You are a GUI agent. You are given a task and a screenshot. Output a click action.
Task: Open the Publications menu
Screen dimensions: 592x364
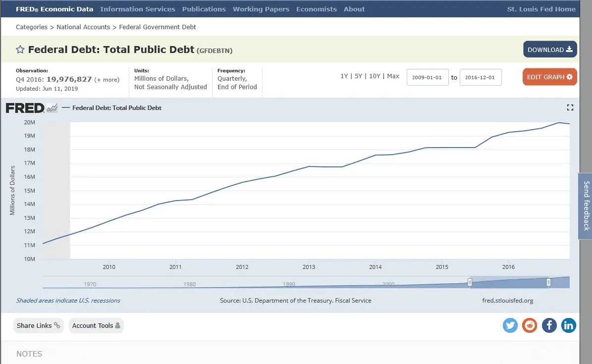[204, 9]
